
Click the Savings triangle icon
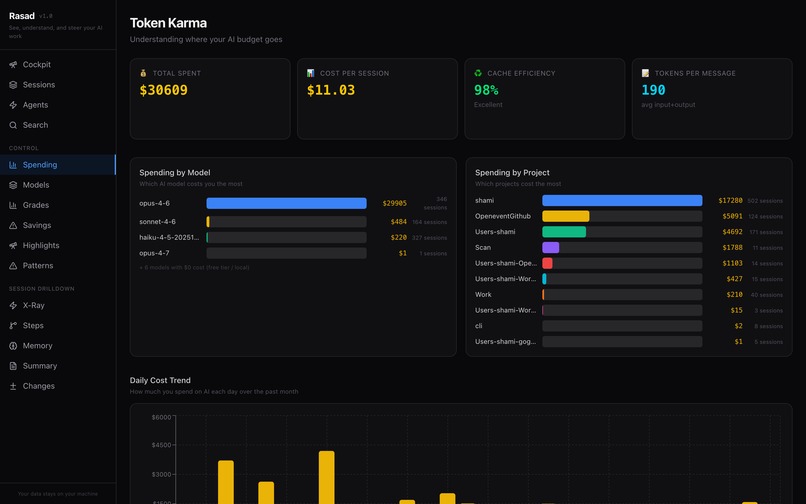click(13, 225)
